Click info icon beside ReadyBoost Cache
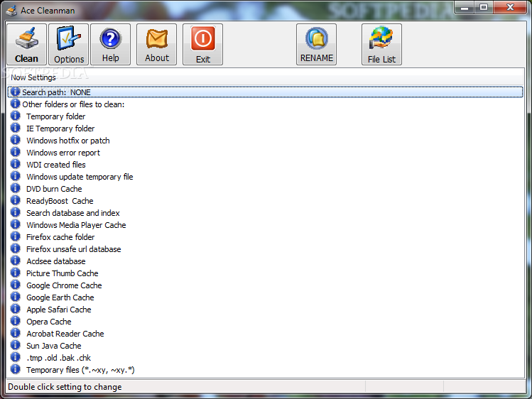 (15, 200)
